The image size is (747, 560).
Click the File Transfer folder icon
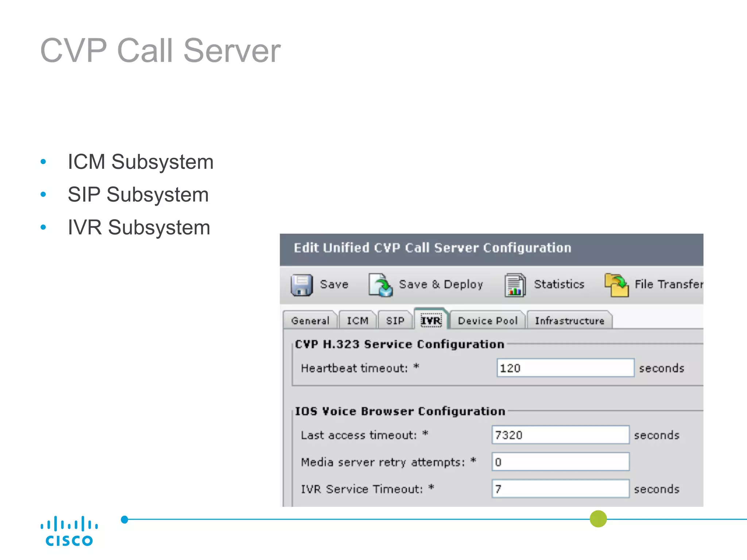[617, 285]
